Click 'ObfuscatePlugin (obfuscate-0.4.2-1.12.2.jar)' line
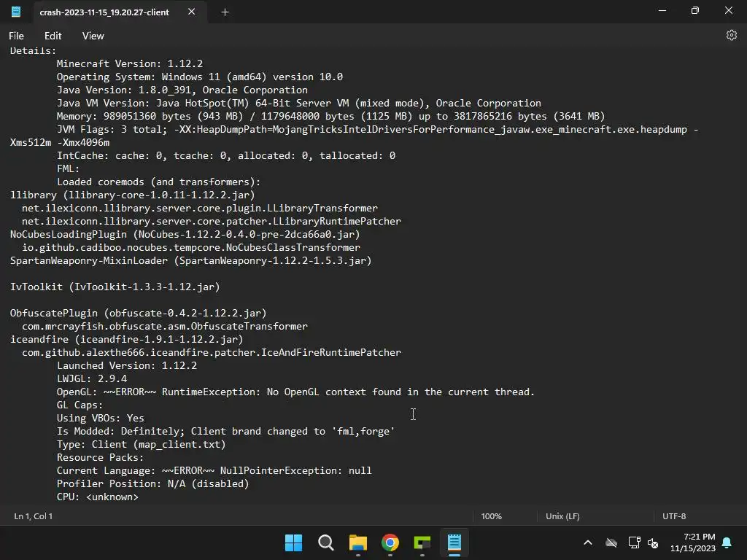 point(138,313)
